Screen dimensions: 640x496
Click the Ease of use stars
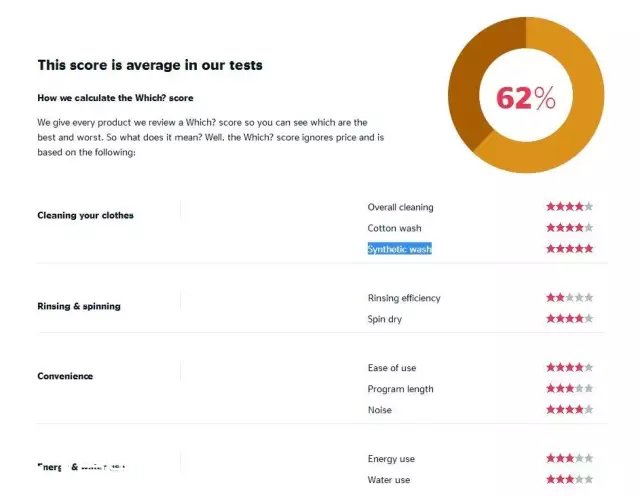(x=569, y=367)
